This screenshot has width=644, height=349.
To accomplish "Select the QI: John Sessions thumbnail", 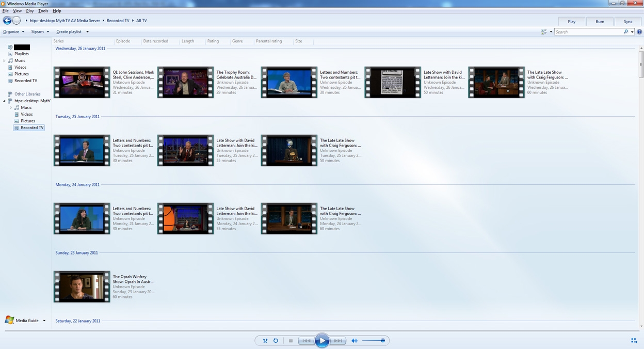I will coord(82,82).
